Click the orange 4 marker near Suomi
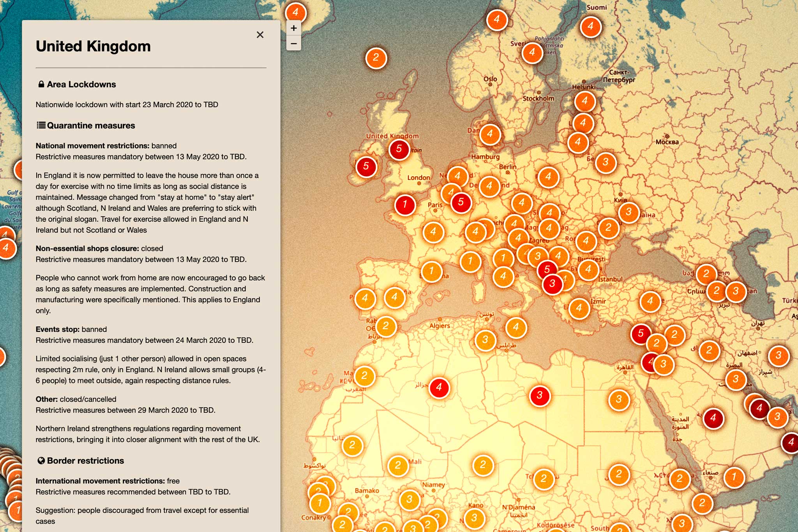This screenshot has height=532, width=798. tap(591, 27)
